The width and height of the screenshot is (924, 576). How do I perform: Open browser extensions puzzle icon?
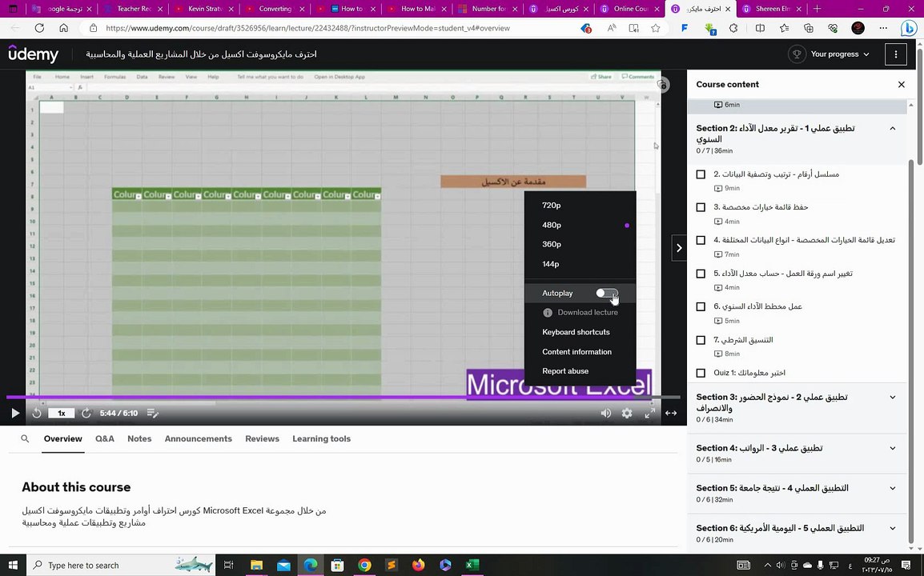733,28
